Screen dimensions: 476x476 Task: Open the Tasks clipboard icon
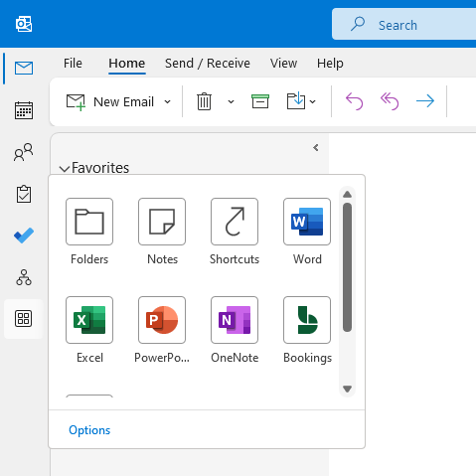24,194
